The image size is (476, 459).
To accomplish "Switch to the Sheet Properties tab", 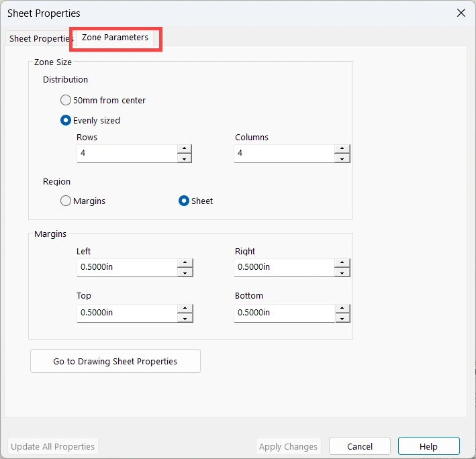I will pos(39,38).
